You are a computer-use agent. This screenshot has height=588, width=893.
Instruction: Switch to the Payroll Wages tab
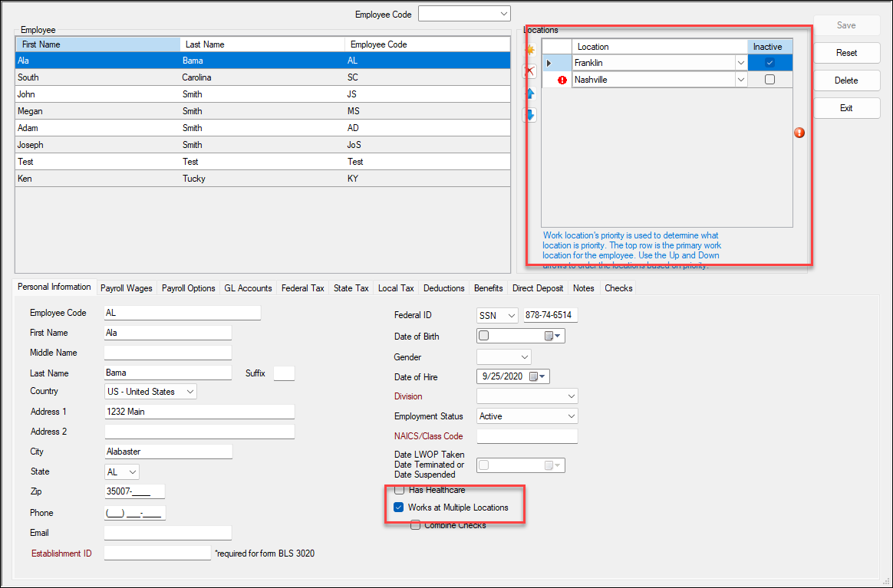point(126,287)
